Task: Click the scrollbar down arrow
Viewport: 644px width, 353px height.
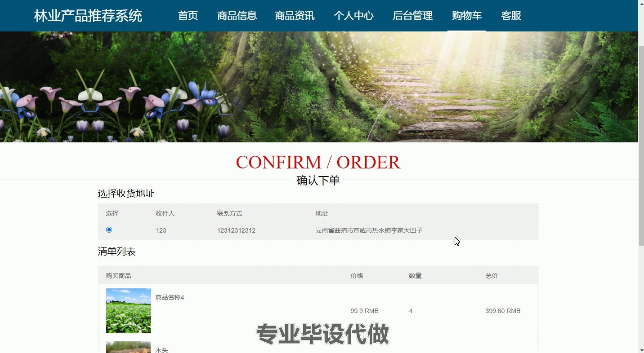Action: (x=641, y=349)
